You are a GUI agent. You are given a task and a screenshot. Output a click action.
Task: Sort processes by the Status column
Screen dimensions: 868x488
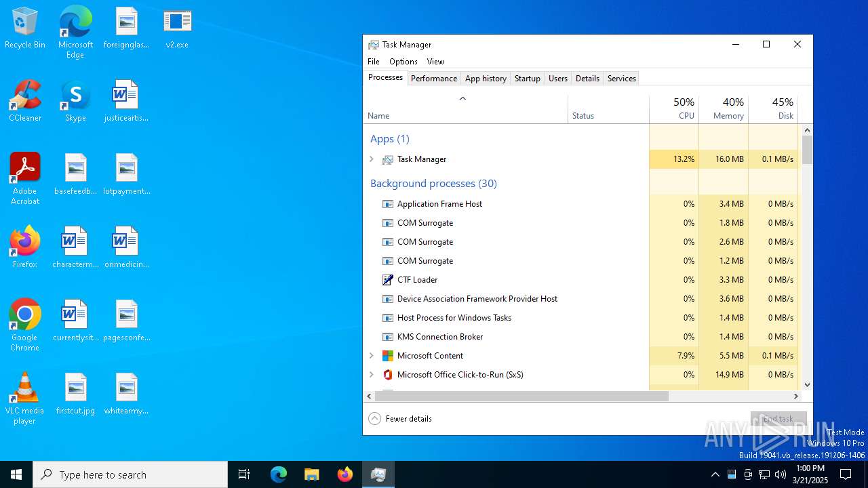click(x=608, y=108)
